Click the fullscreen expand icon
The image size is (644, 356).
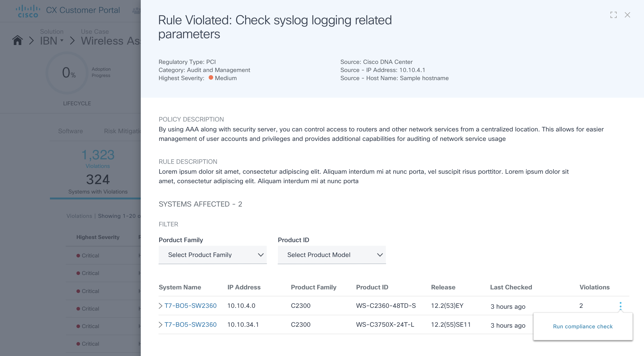coord(613,15)
